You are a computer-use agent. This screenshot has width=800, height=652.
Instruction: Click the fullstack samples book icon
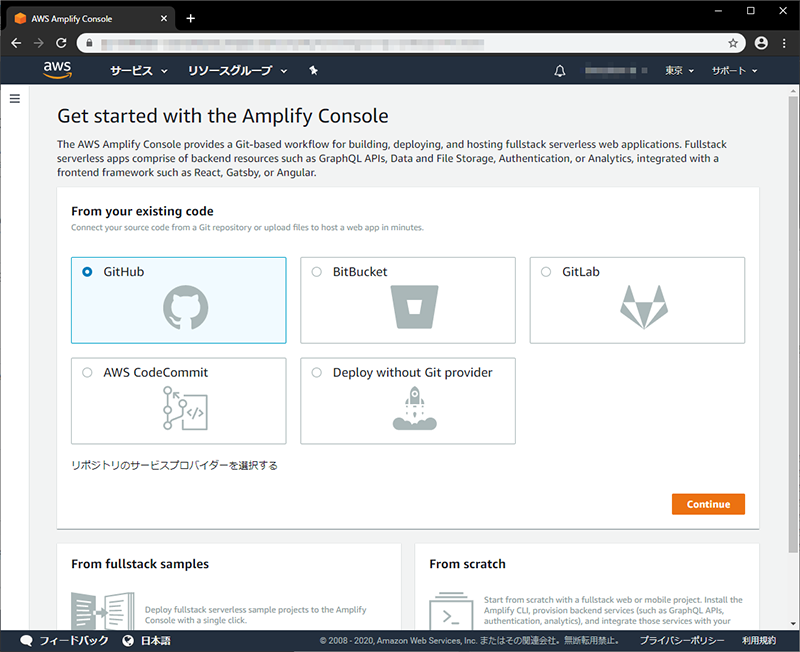tap(103, 610)
